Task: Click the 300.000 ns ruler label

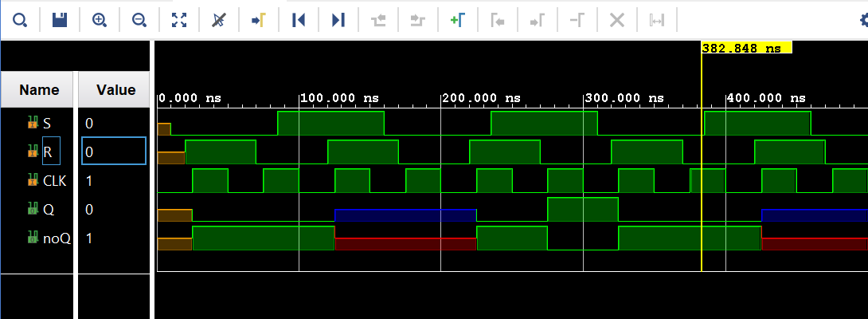Action: pyautogui.click(x=624, y=98)
